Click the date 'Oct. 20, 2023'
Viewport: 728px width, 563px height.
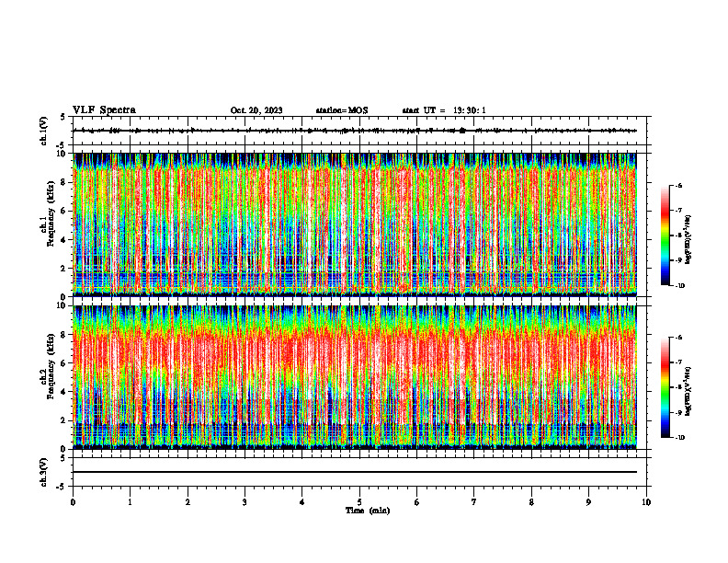256,110
